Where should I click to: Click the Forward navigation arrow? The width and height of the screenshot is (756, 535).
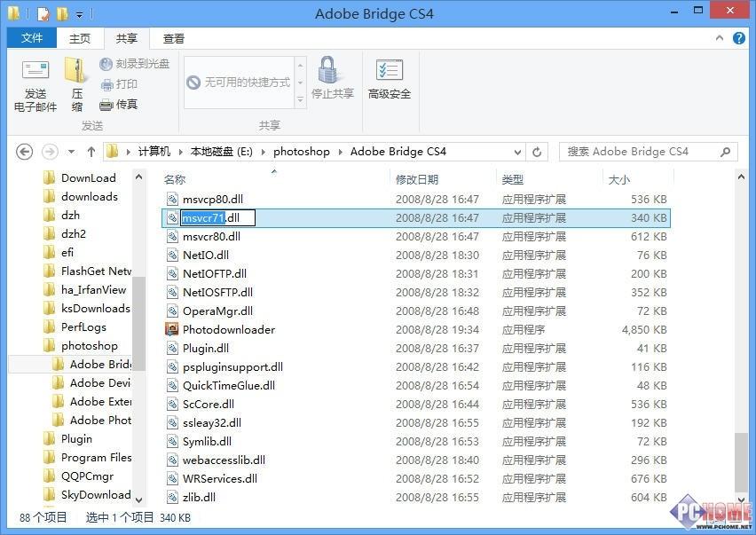click(x=50, y=152)
